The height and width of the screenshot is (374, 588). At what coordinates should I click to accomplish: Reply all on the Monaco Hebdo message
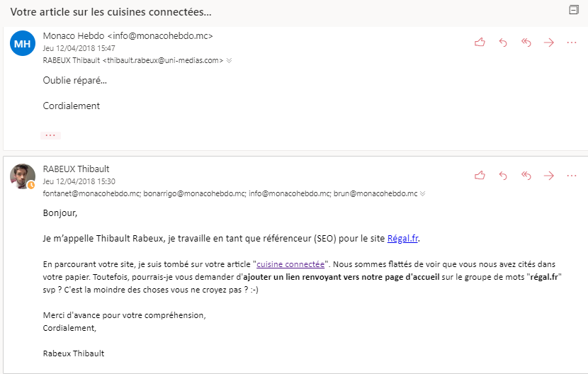click(526, 42)
